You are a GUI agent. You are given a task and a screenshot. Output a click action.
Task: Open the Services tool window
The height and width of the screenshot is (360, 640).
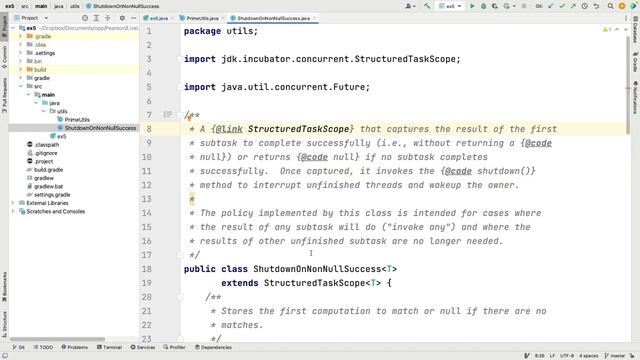143,347
